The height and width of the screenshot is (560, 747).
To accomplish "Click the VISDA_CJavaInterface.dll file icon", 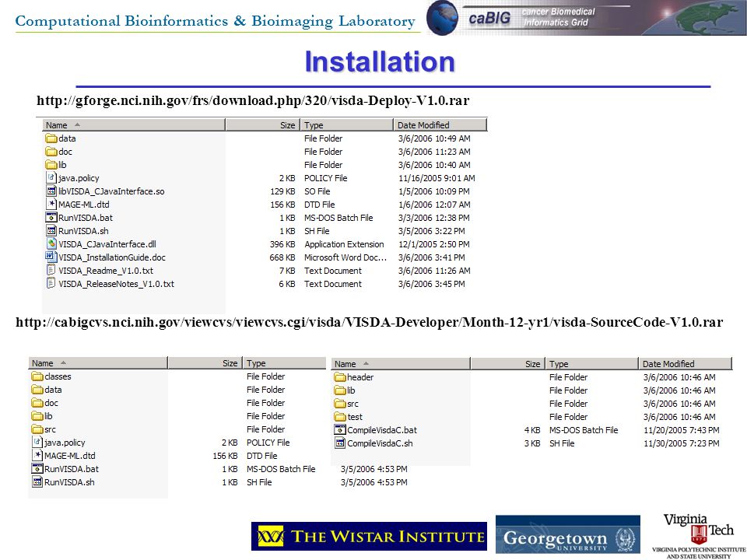I will pos(51,243).
